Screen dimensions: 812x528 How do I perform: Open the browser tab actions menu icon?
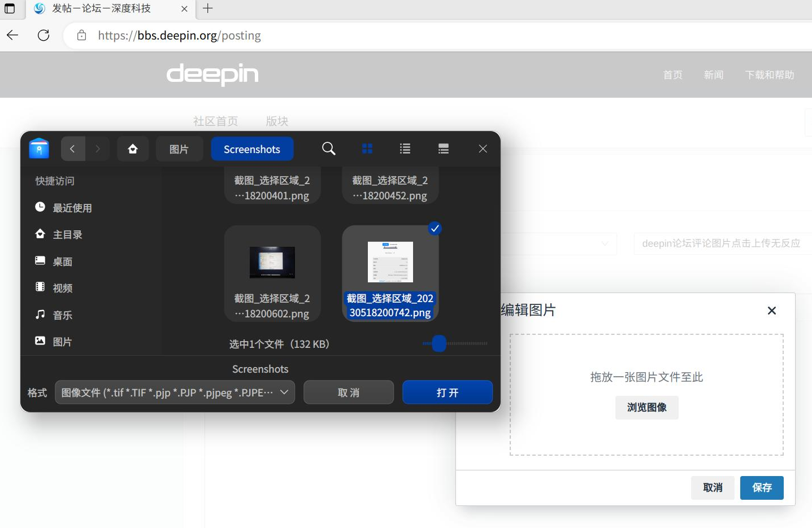pyautogui.click(x=10, y=8)
